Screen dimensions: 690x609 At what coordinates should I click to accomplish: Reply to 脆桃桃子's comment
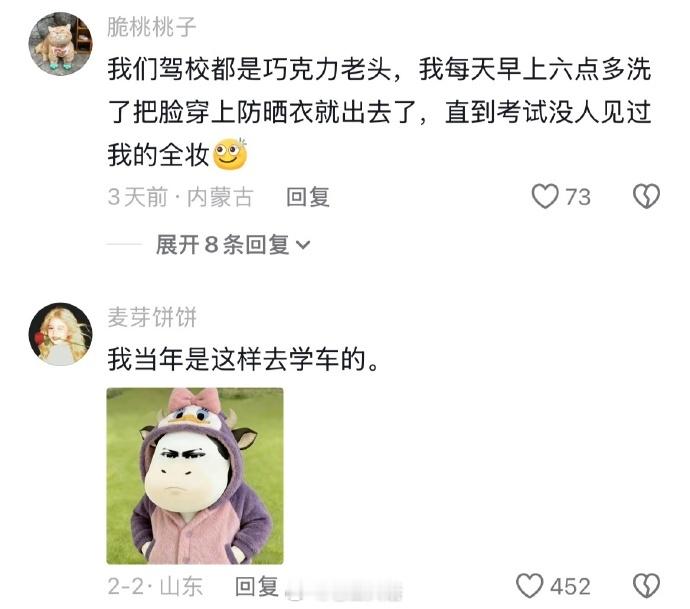point(308,197)
